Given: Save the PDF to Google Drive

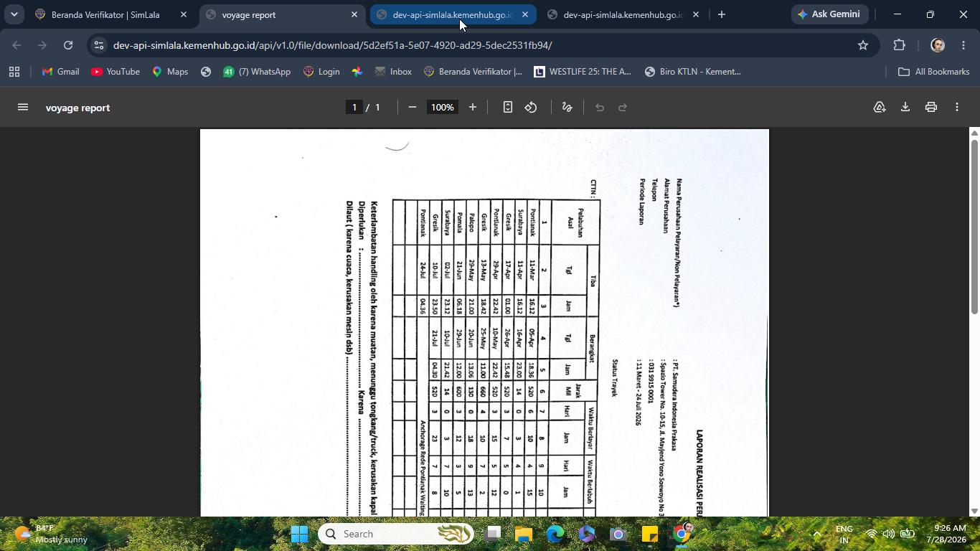Looking at the screenshot, I should [x=880, y=107].
